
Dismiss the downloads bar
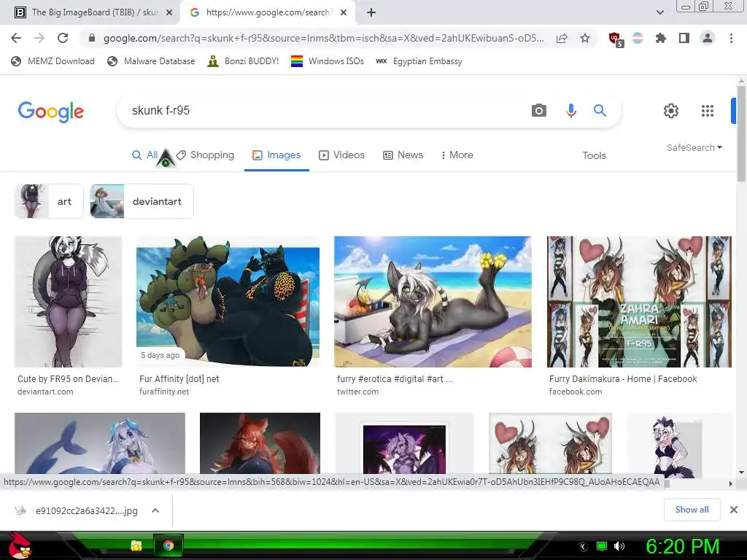click(734, 510)
